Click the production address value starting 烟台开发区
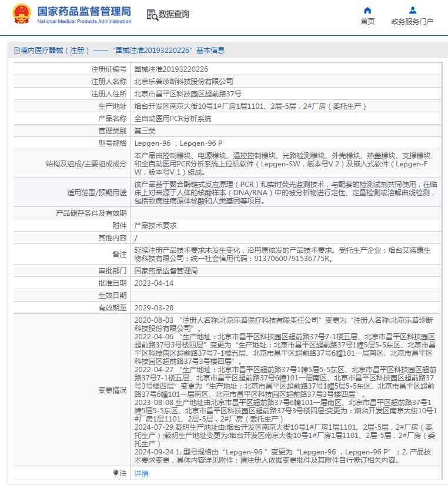 click(250, 106)
